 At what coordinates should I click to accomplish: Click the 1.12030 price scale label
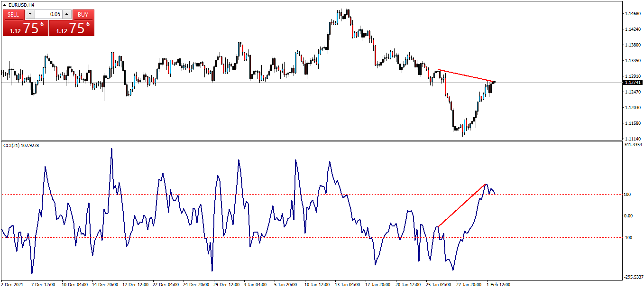(x=633, y=107)
